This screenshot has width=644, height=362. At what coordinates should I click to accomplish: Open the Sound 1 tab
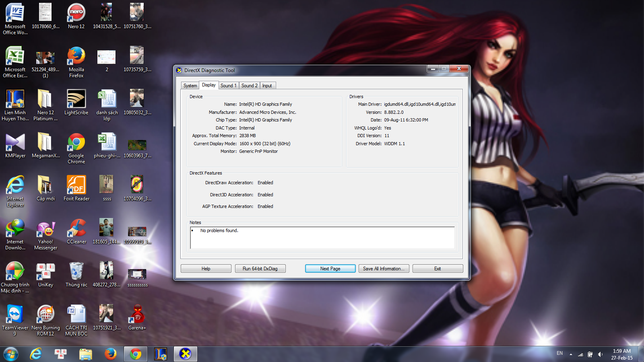[x=228, y=86]
